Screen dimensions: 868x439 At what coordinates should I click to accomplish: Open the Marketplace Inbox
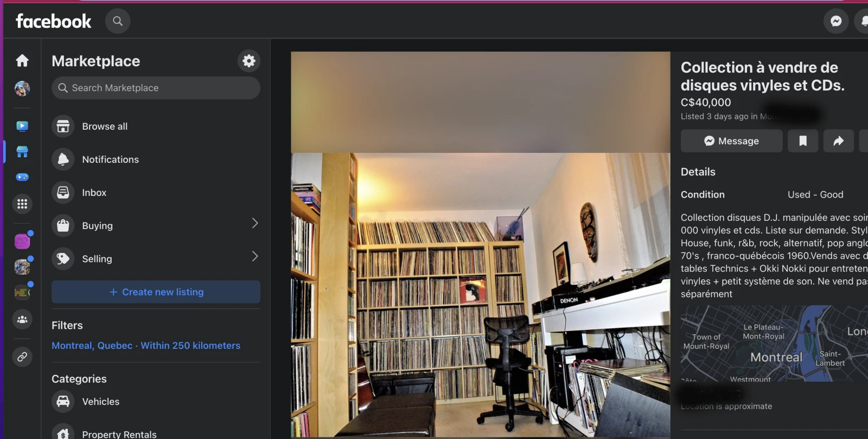click(x=94, y=193)
